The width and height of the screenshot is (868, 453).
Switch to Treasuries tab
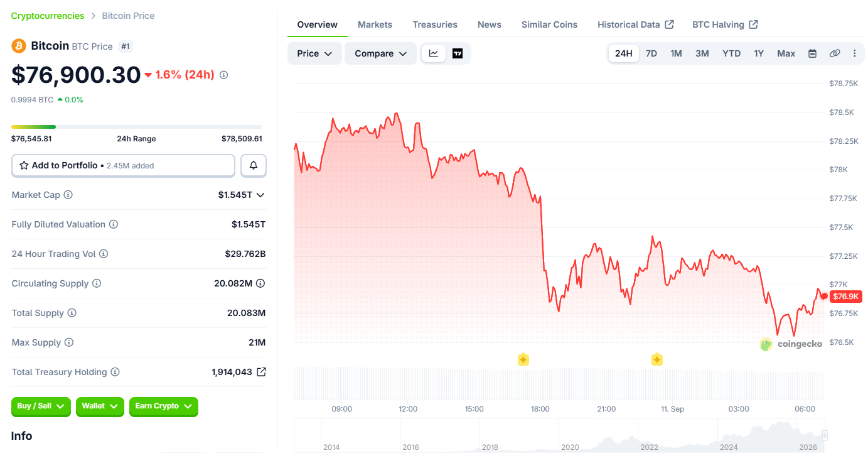[435, 25]
